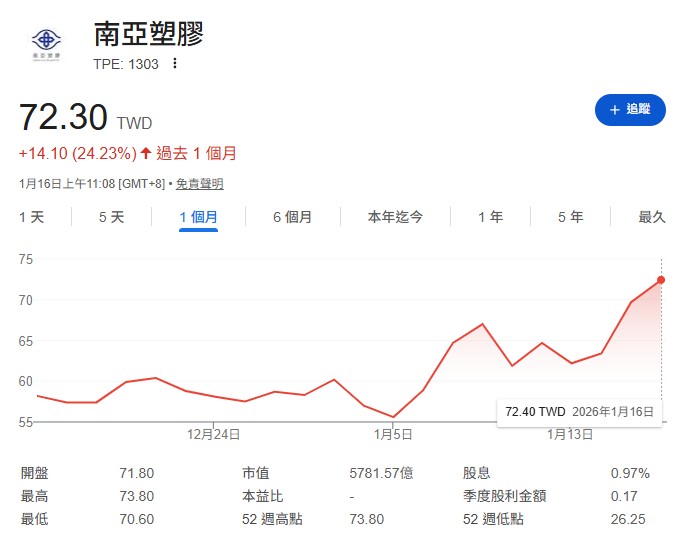The width and height of the screenshot is (678, 555).
Task: View the 5 年 chart range
Action: [570, 217]
